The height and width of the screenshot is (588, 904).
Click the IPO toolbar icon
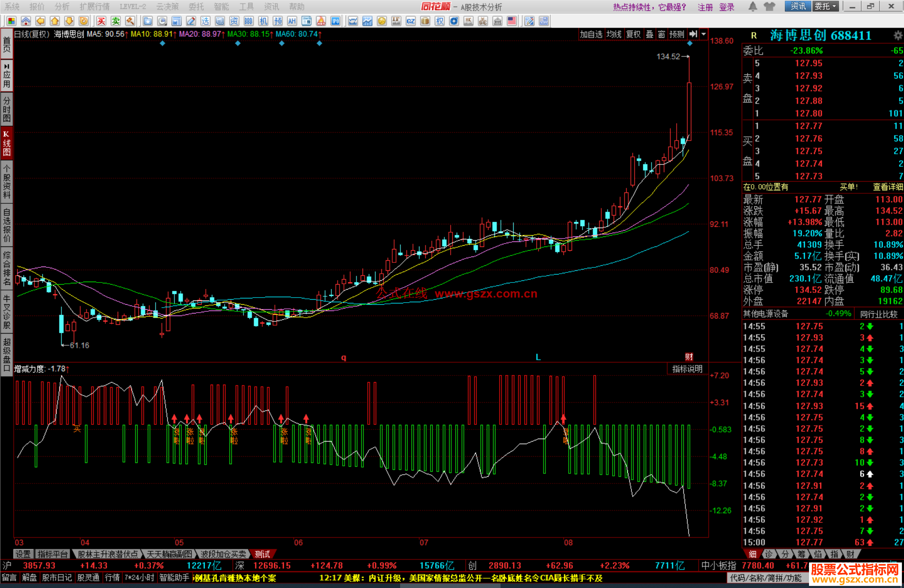point(335,21)
